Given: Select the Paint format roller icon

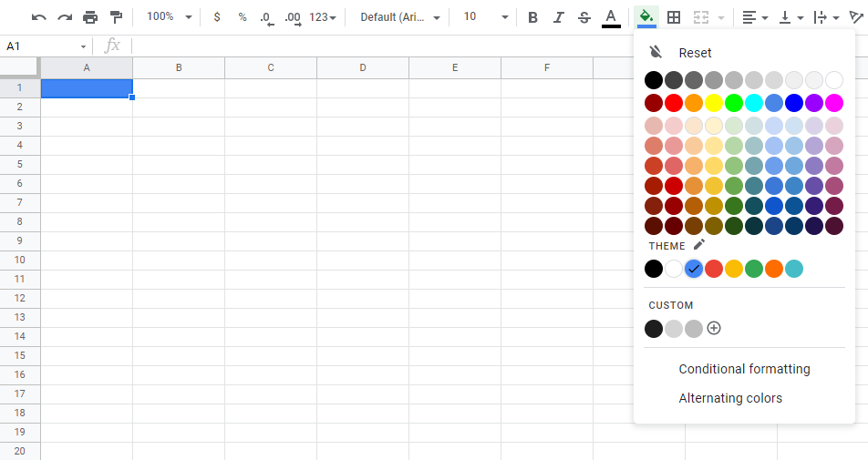Looking at the screenshot, I should (116, 17).
